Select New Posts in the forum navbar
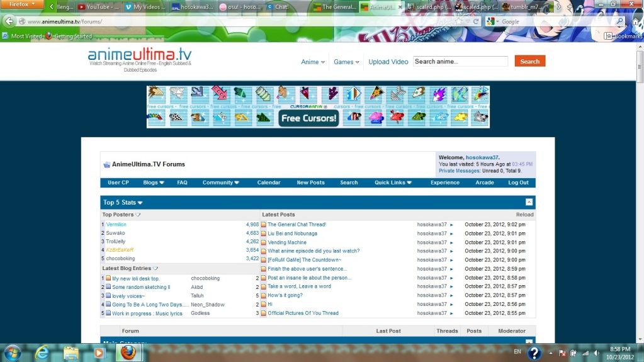 [310, 183]
